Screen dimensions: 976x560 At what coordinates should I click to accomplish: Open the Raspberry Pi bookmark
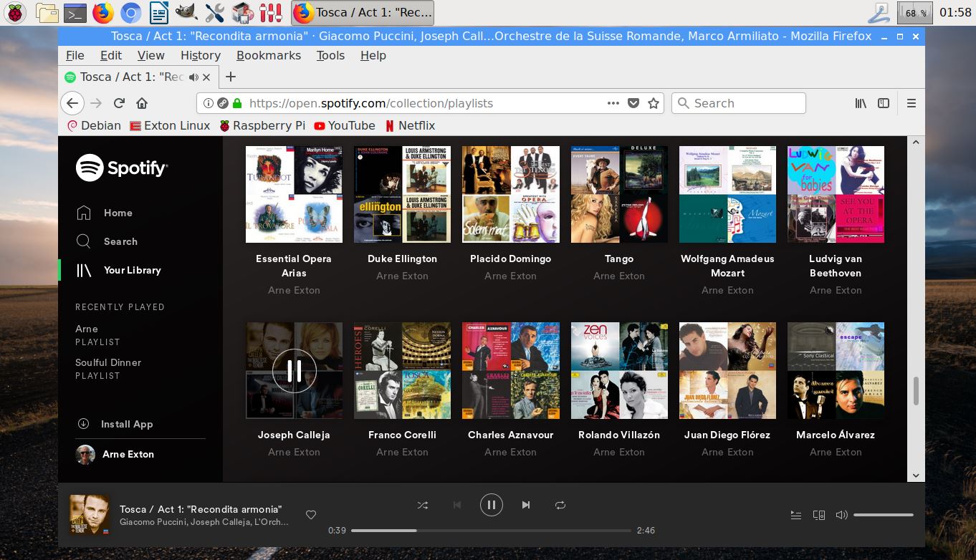tap(262, 125)
